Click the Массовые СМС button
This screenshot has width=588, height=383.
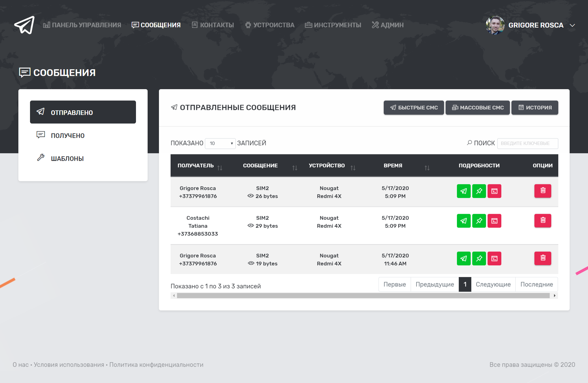click(x=477, y=108)
